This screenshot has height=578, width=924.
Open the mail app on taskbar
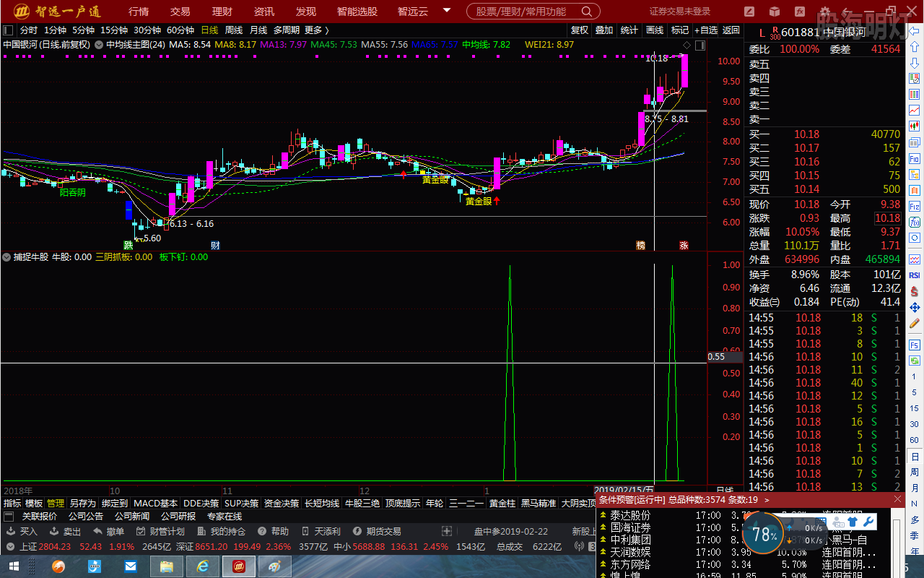pyautogui.click(x=131, y=566)
